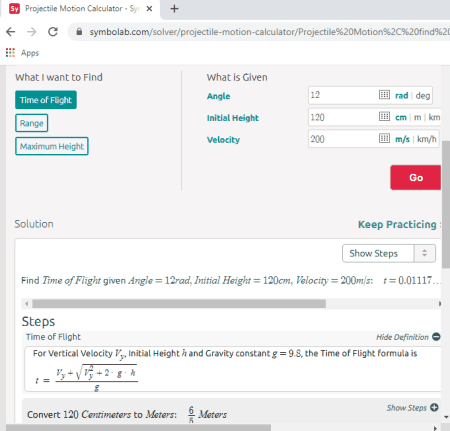
Task: Click Hide Definition link
Action: coord(402,337)
